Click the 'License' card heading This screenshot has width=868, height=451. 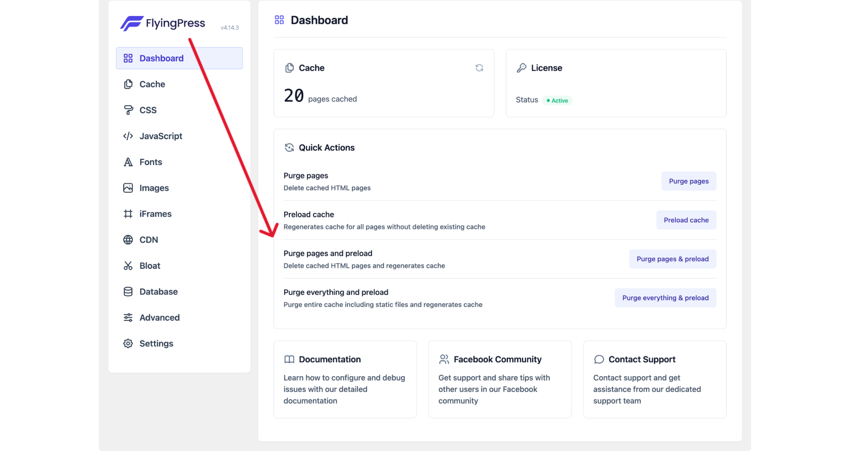click(x=547, y=68)
